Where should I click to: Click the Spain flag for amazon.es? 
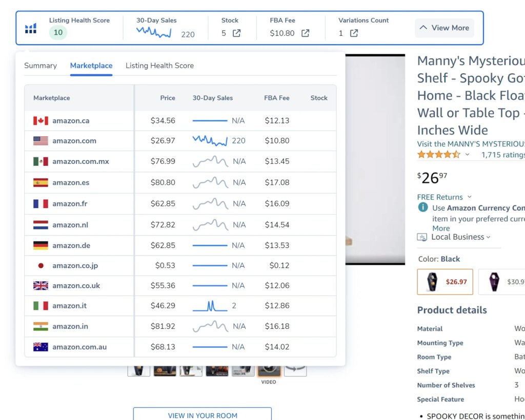click(x=41, y=182)
